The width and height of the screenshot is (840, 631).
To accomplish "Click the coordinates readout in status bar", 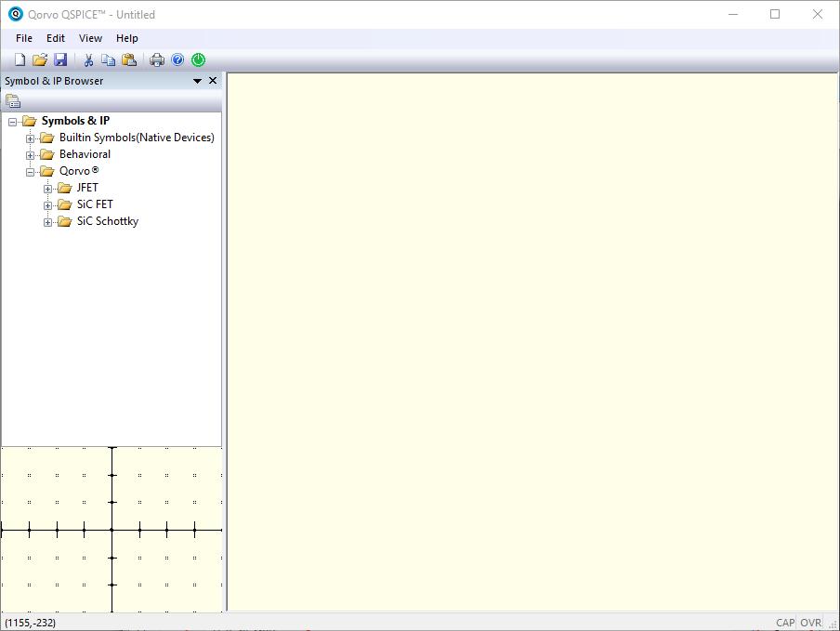I will click(30, 623).
